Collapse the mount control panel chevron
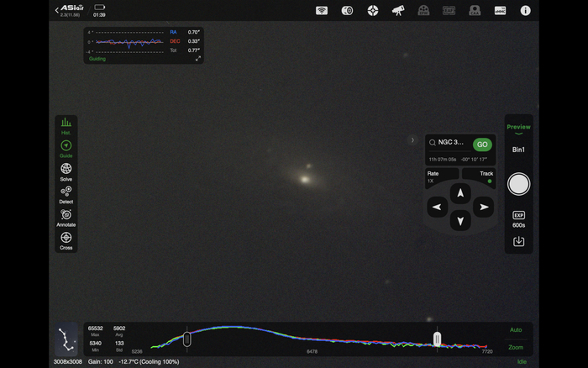Screen dimensions: 588x368 click(412, 139)
